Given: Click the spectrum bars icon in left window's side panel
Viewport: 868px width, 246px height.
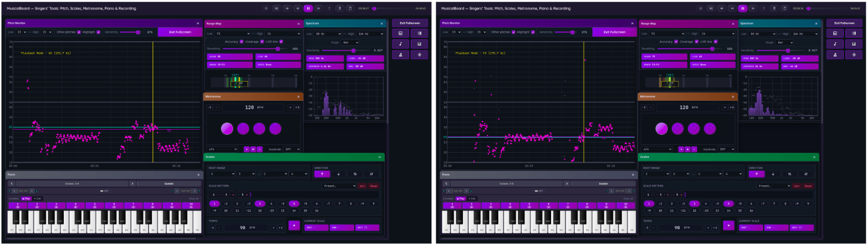Looking at the screenshot, I should 419,34.
